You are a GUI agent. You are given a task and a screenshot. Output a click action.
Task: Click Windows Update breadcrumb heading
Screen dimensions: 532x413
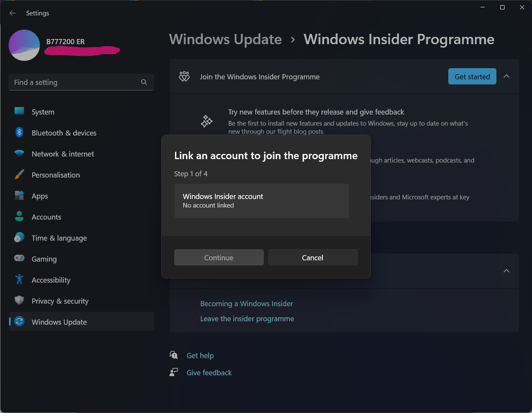[x=225, y=39]
